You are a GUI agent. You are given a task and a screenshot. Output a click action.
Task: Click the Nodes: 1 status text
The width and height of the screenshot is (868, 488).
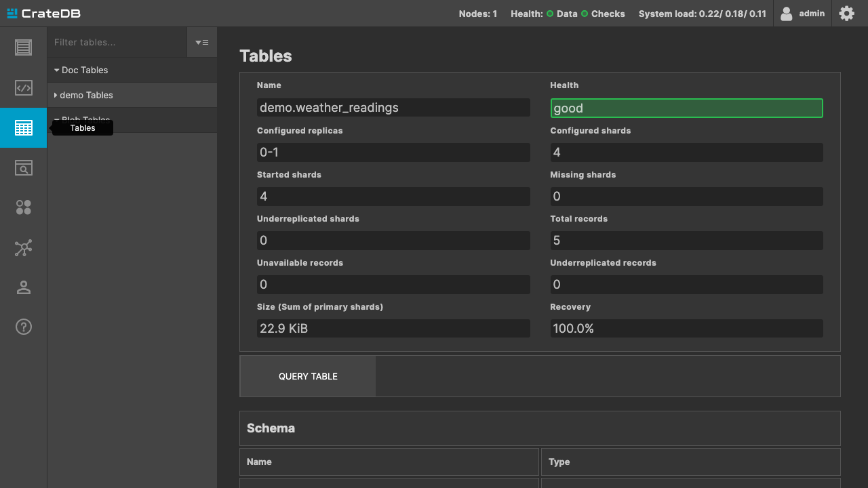478,14
